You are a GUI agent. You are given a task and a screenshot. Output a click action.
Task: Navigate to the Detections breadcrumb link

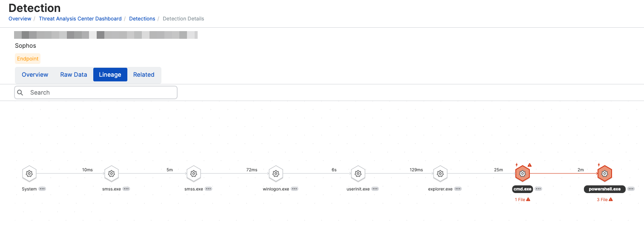[142, 19]
